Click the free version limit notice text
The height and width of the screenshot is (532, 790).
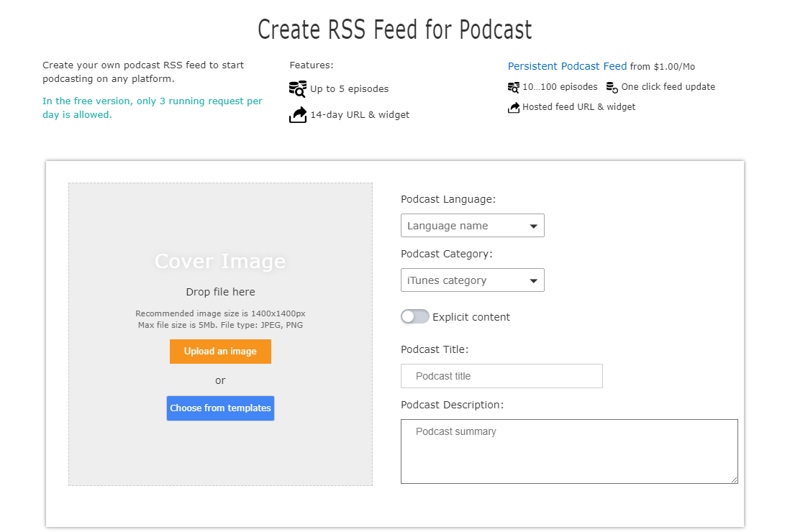click(x=152, y=108)
